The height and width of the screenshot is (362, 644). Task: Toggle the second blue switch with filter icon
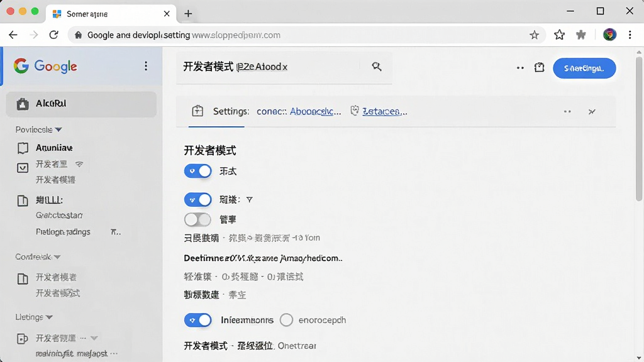[197, 199]
